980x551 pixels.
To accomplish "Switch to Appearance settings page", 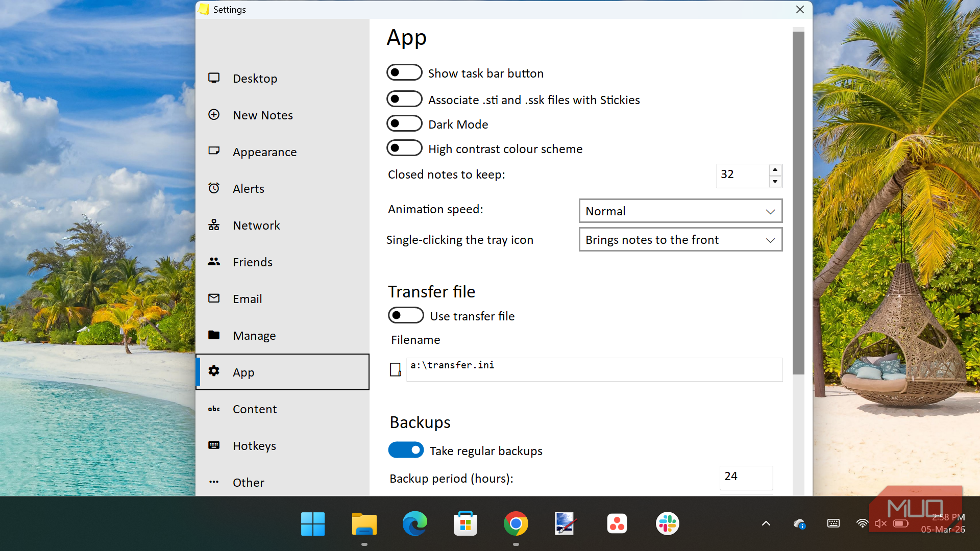I will click(x=282, y=152).
